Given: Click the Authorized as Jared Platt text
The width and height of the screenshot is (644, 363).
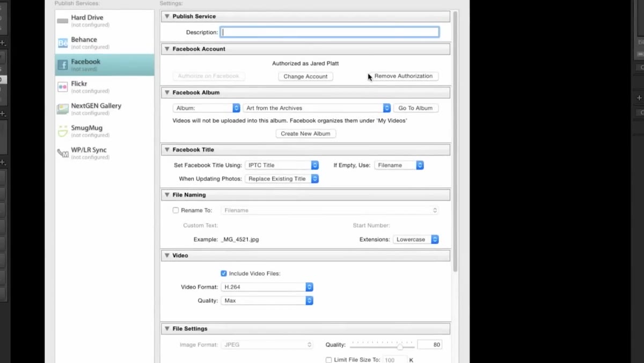Looking at the screenshot, I should pos(305,63).
